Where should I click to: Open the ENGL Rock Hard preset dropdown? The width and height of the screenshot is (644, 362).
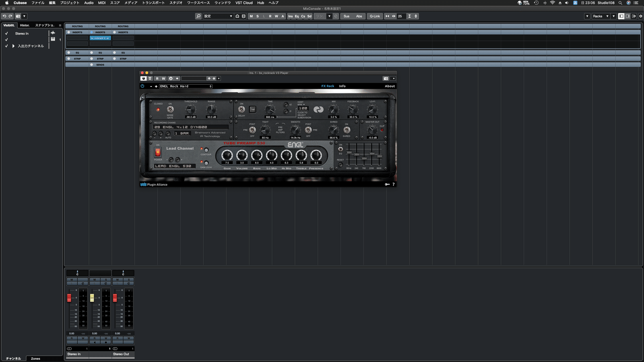[x=186, y=86]
